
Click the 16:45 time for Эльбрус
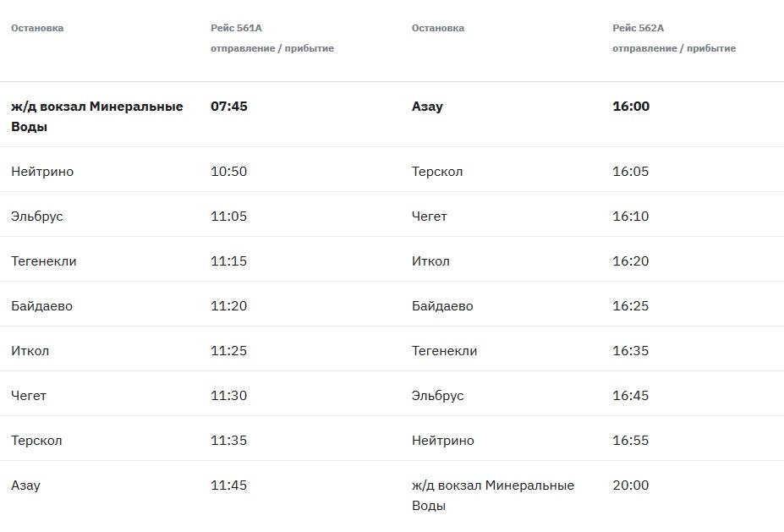631,396
